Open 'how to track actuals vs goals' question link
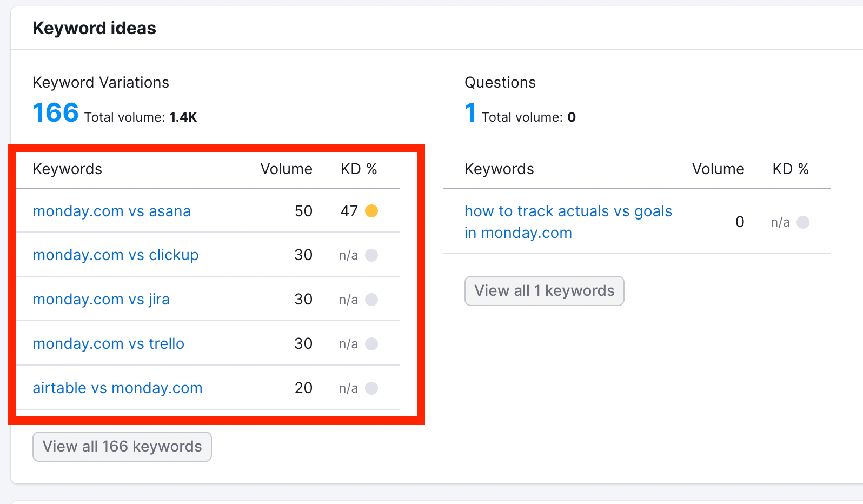Image resolution: width=863 pixels, height=504 pixels. [568, 222]
